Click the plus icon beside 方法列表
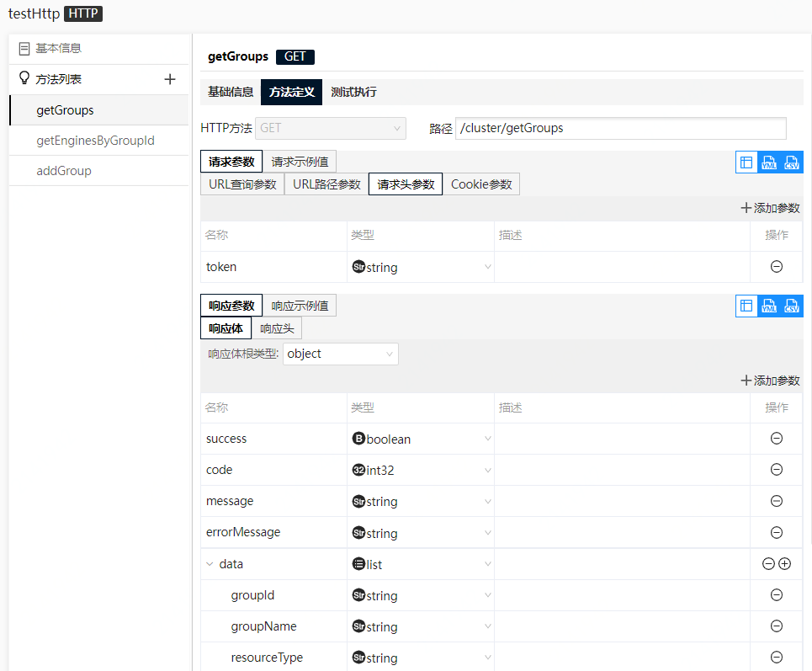 [170, 79]
